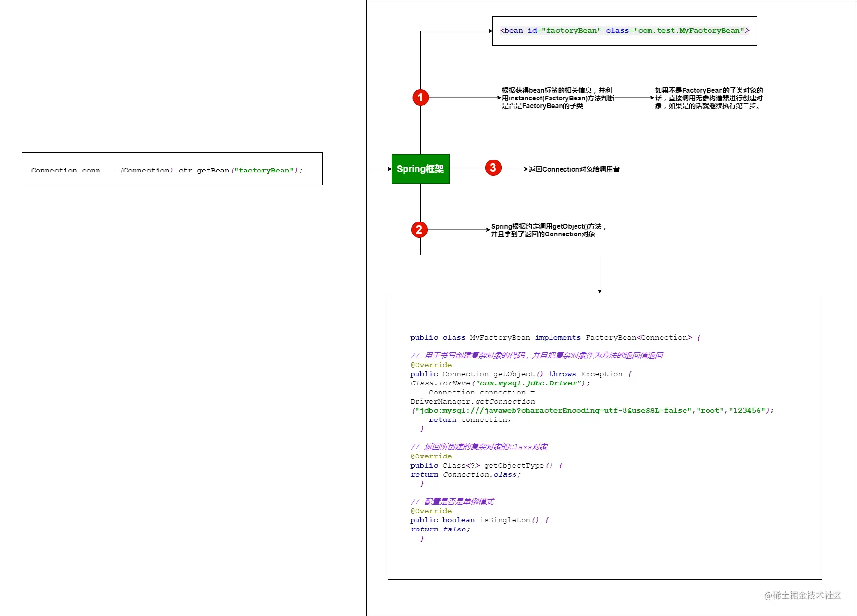Click the getObject() method signature line
This screenshot has height=616, width=857.
(521, 374)
